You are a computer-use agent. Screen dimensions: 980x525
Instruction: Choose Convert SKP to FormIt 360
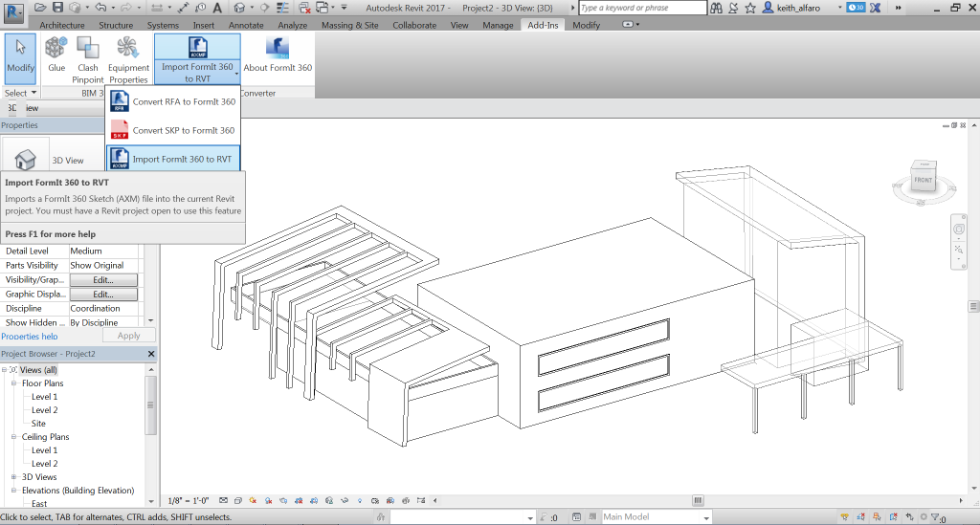coord(173,130)
